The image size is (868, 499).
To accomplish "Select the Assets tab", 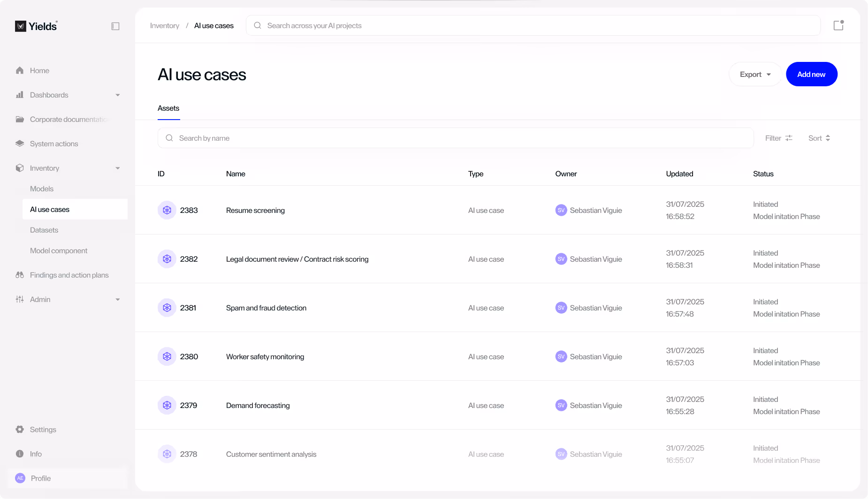I will point(168,108).
